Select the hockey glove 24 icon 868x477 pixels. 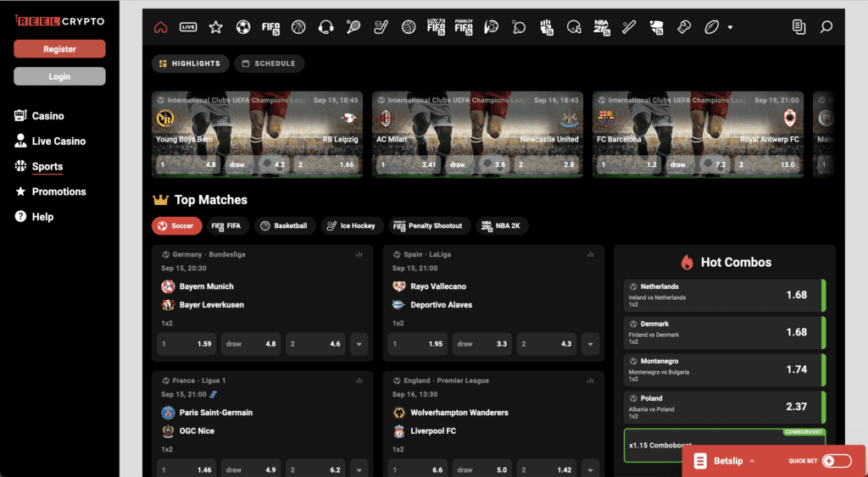pyautogui.click(x=657, y=27)
